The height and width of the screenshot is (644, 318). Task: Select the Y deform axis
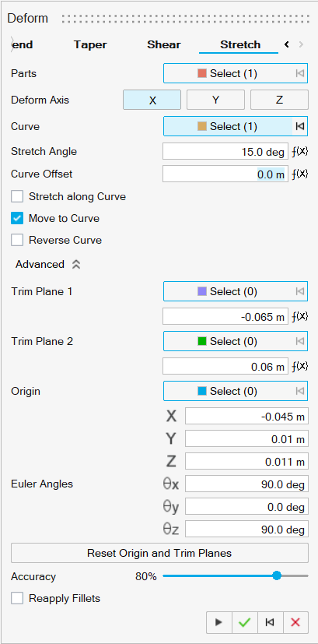(x=216, y=100)
